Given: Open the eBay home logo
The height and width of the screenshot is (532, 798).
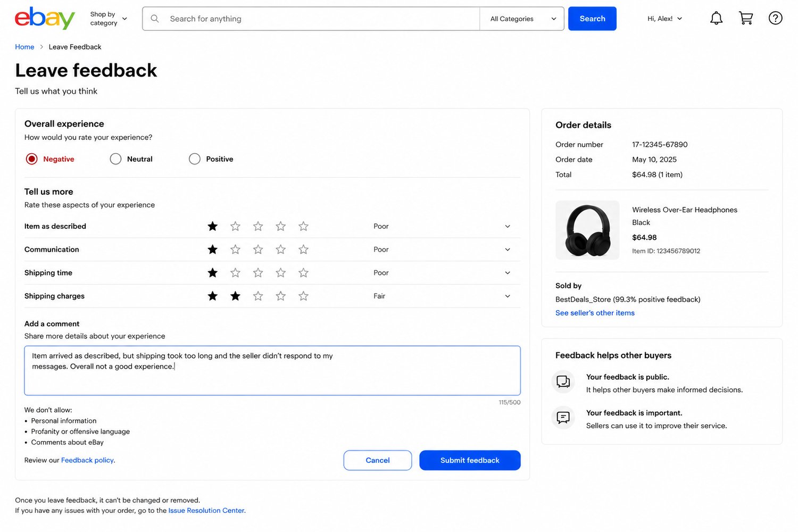Looking at the screenshot, I should pyautogui.click(x=45, y=19).
